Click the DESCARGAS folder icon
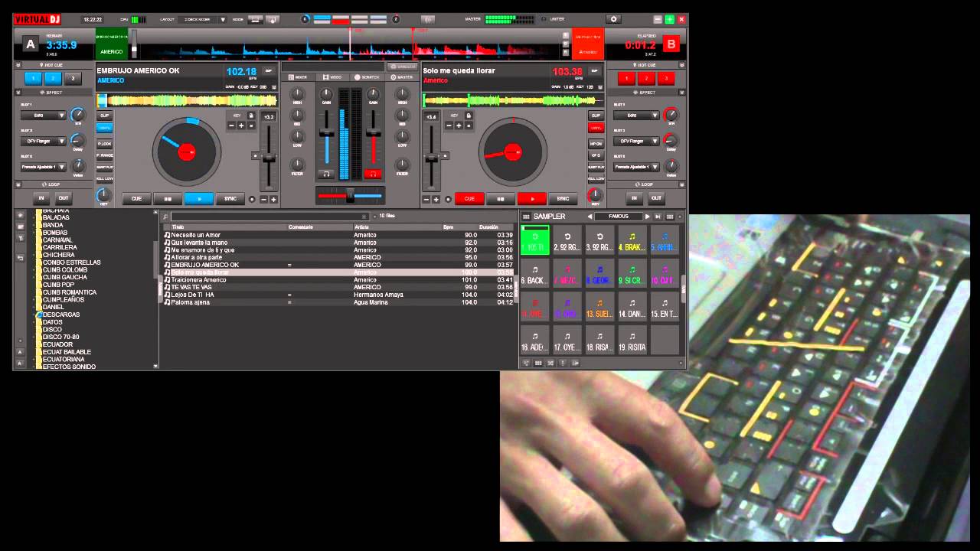The image size is (980, 551). coord(39,315)
